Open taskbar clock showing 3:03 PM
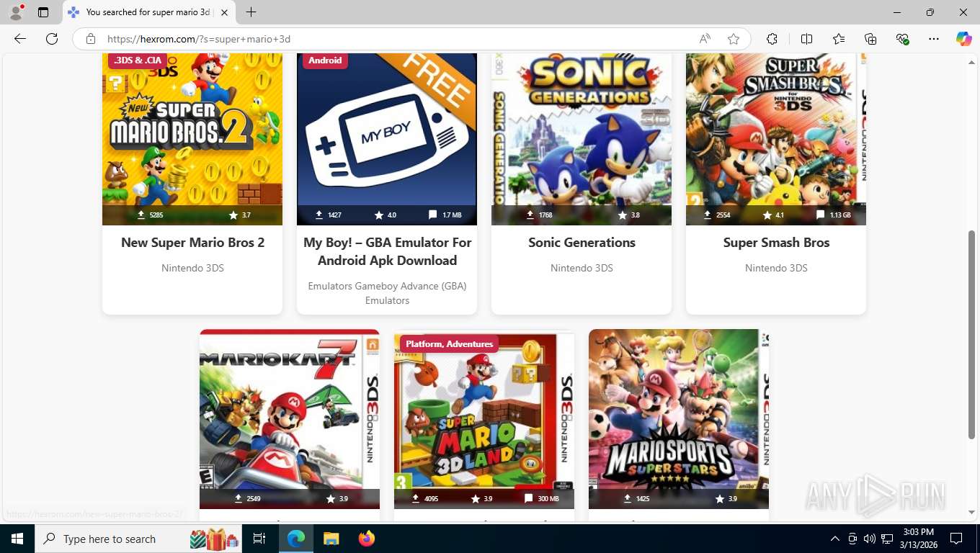Viewport: 980px width, 553px height. point(918,539)
